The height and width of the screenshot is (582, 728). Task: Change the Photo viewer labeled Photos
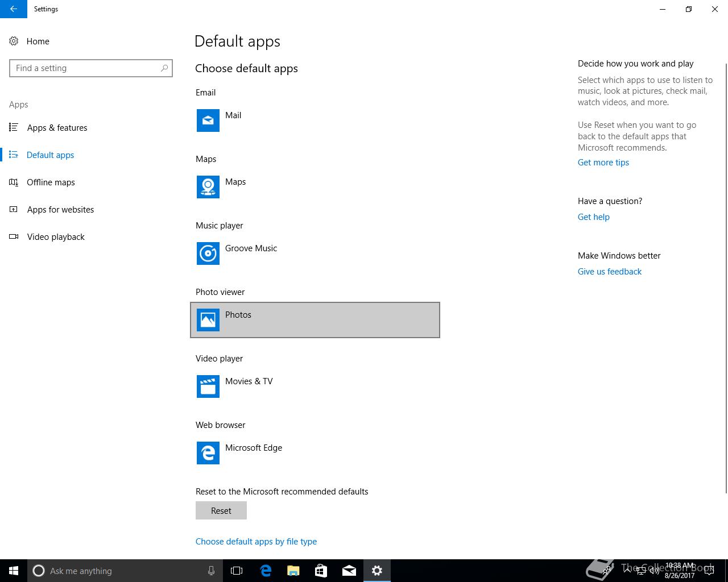(x=315, y=320)
